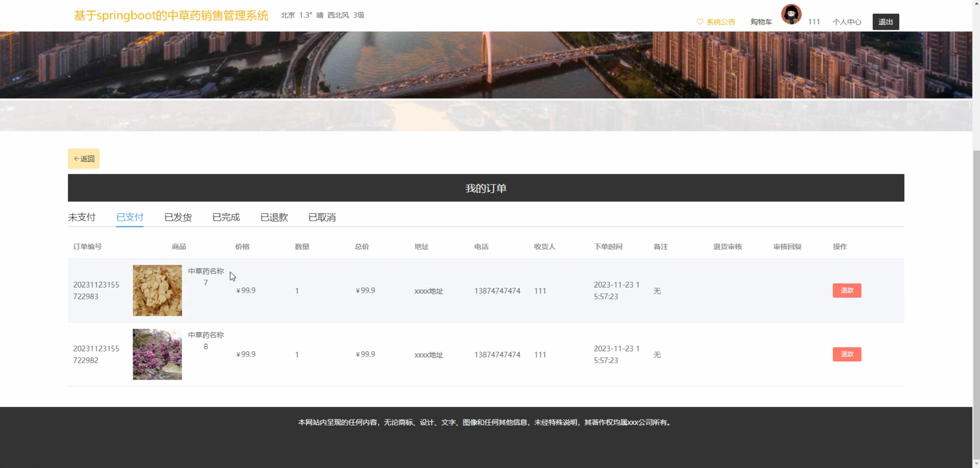Open the 购物车 shopping cart
This screenshot has width=980, height=468.
click(761, 22)
